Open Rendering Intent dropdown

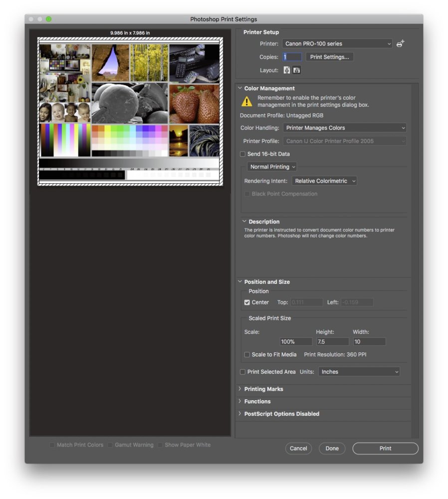(x=324, y=181)
